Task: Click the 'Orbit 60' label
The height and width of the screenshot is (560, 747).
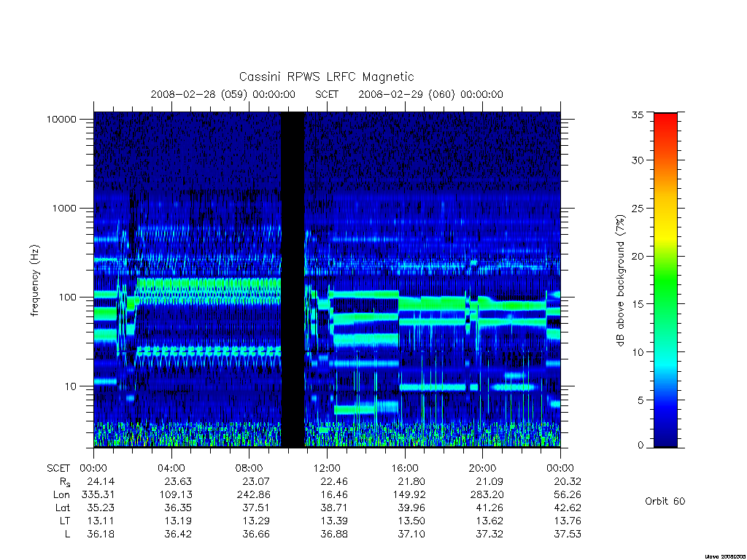Action: (x=665, y=501)
